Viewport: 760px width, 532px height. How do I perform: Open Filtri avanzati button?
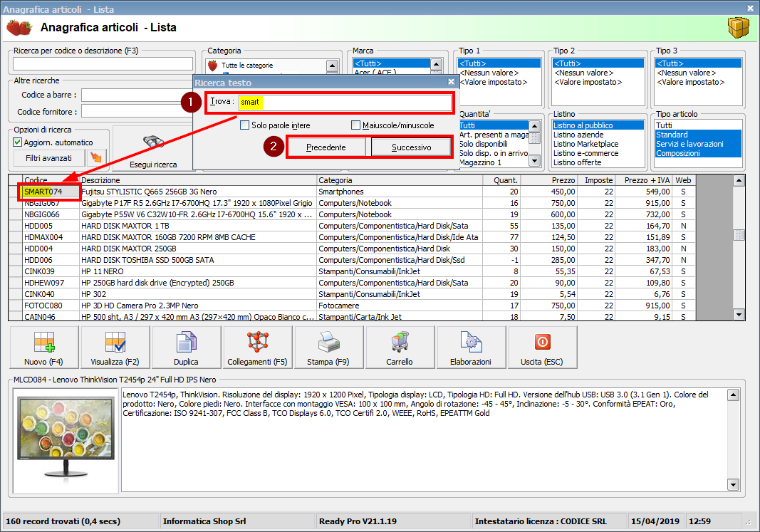[x=48, y=158]
